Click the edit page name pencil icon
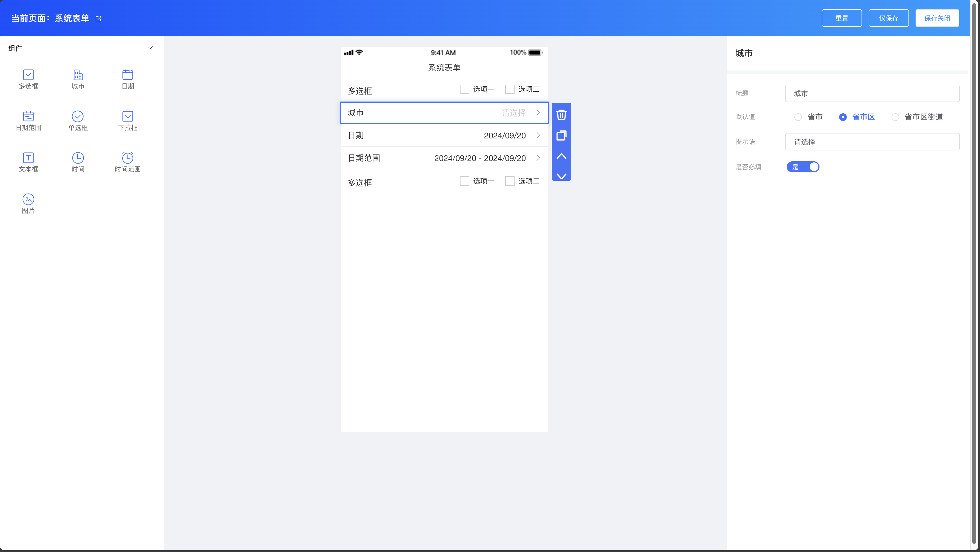 (x=98, y=19)
